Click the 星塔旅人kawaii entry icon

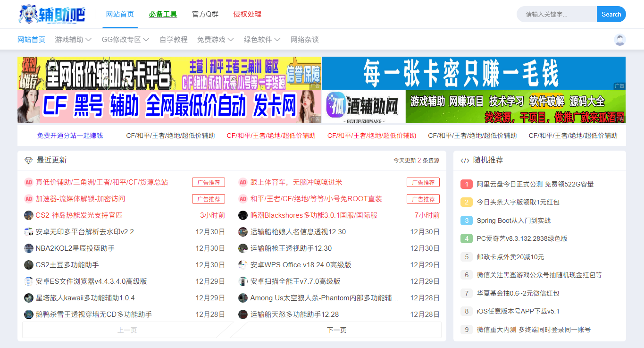point(28,297)
